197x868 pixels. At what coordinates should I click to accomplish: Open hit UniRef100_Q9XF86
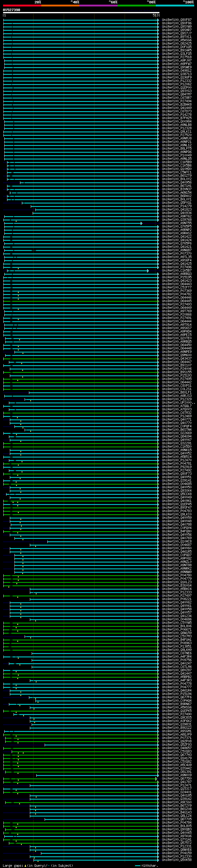click(177, 23)
